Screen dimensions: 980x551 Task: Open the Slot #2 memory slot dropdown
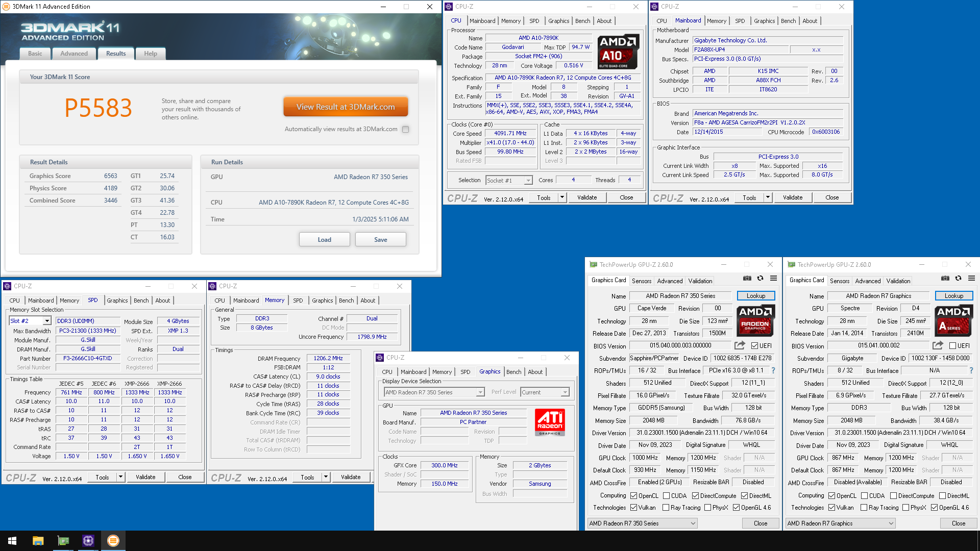[x=31, y=321]
